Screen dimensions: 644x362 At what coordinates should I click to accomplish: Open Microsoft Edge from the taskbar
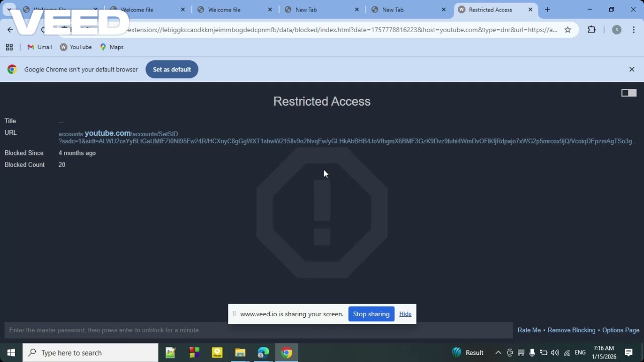(263, 353)
